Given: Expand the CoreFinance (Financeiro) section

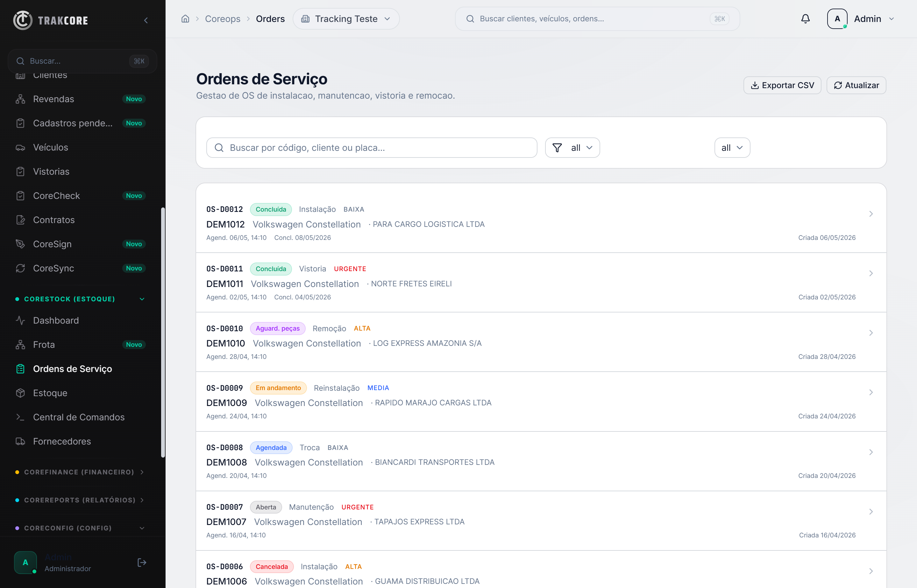Looking at the screenshot, I should coord(80,472).
